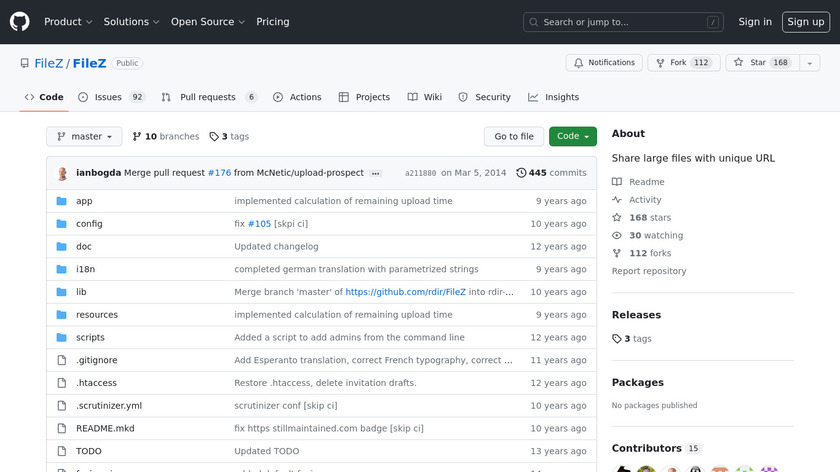This screenshot has height=472, width=840.
Task: Click the ianbogda avatar thumbnail
Action: point(63,173)
